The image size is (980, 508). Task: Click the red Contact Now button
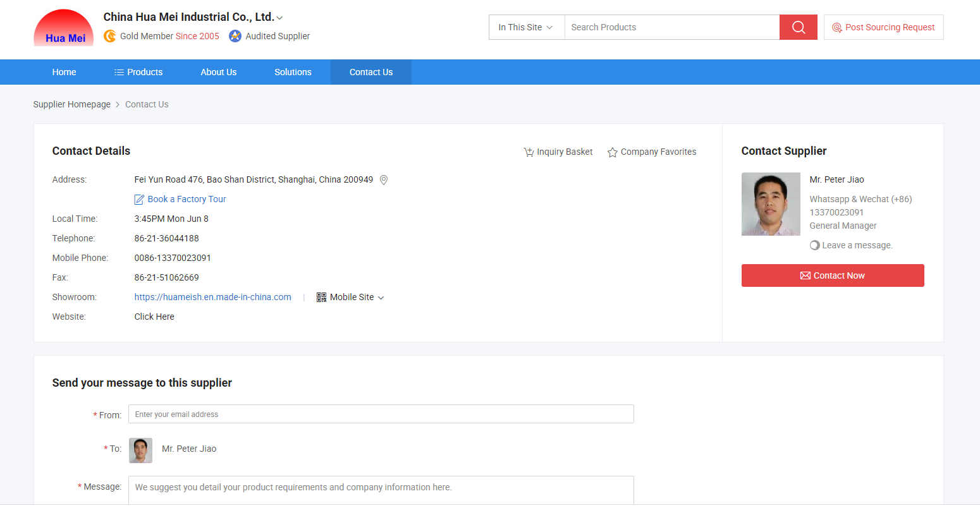pyautogui.click(x=833, y=275)
